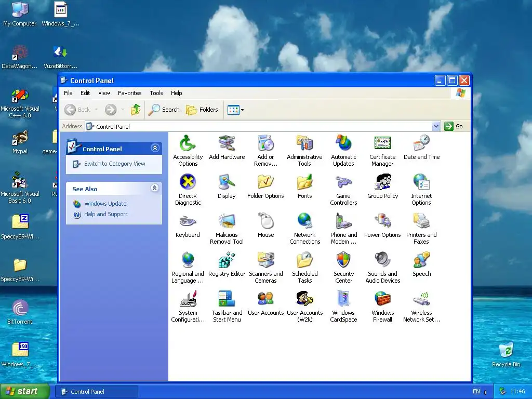Viewport: 532px width, 399px height.
Task: Click the Go button
Action: (x=453, y=126)
